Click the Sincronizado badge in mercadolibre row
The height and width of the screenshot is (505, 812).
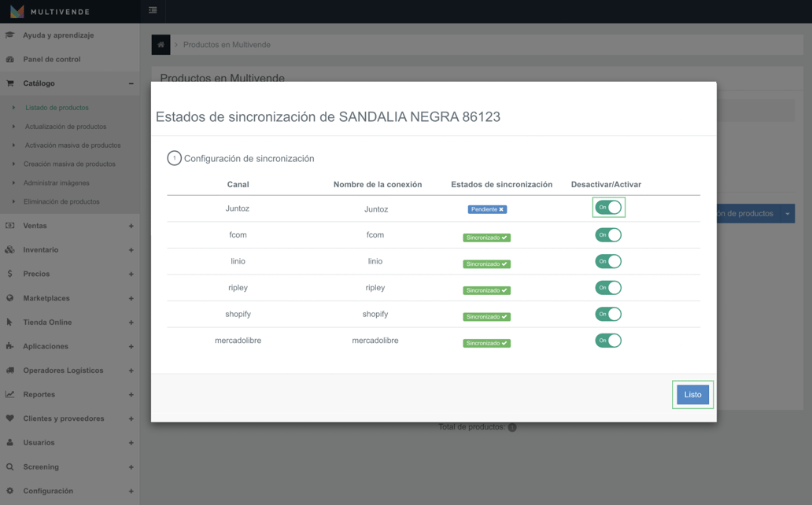click(x=487, y=344)
